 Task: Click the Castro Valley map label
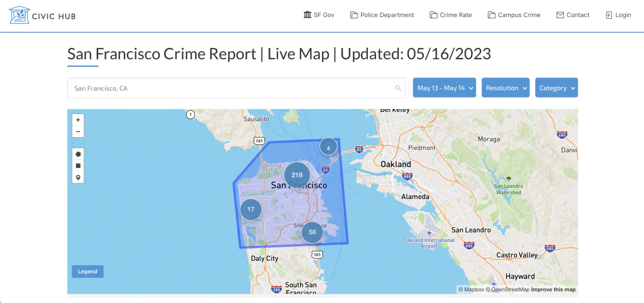click(x=517, y=255)
